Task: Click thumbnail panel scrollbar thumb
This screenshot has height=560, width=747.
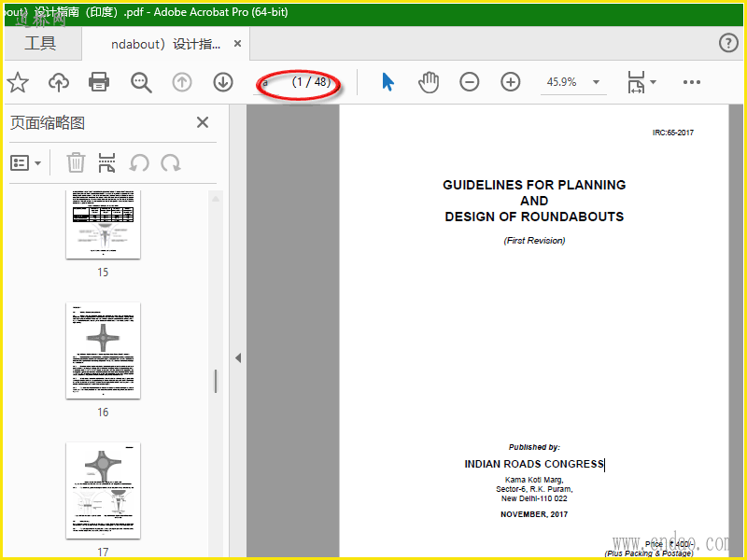Action: coord(216,382)
